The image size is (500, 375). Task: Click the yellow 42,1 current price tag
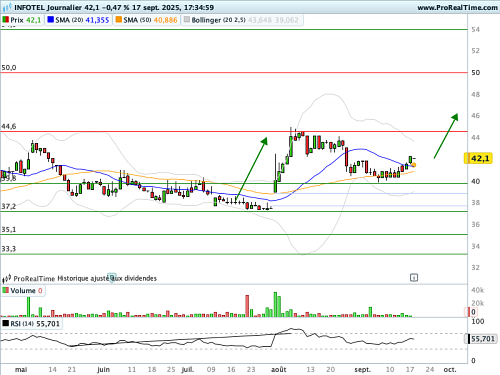tap(478, 158)
